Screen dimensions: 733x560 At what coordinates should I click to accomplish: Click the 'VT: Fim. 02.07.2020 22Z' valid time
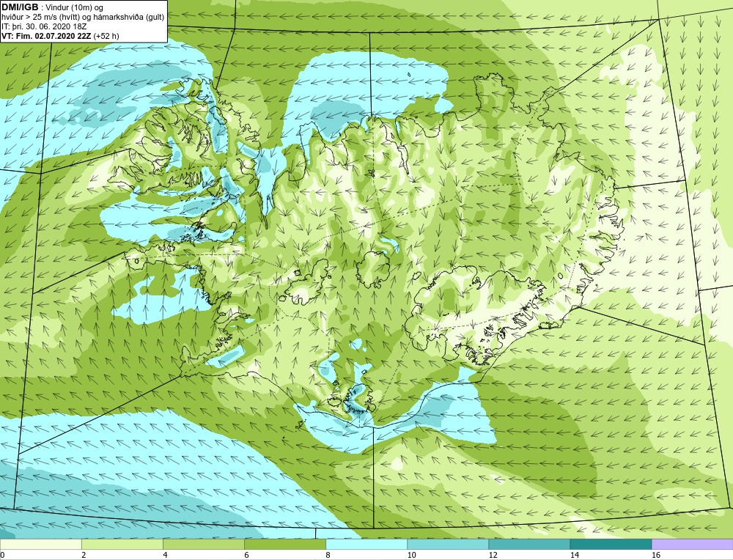(46, 36)
